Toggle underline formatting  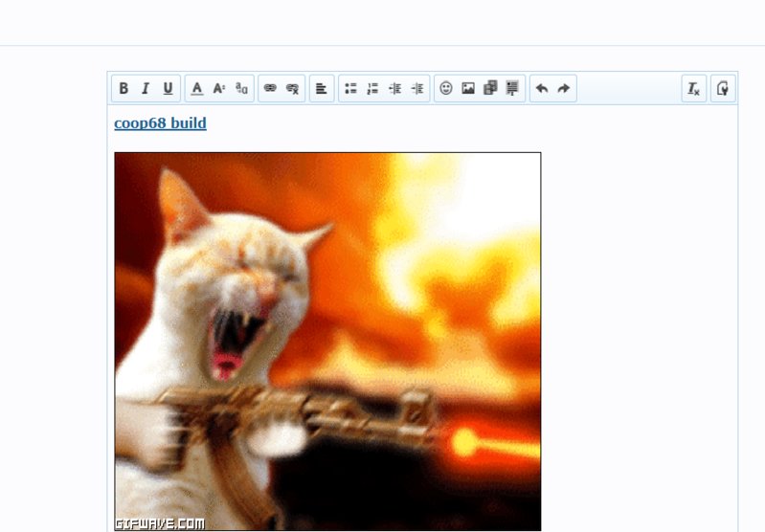(x=168, y=89)
